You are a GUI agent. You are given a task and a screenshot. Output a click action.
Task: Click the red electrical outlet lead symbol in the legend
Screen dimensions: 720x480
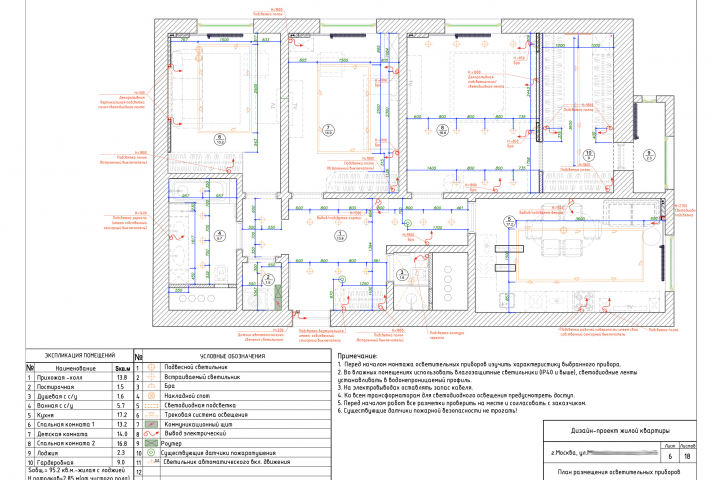(152, 434)
